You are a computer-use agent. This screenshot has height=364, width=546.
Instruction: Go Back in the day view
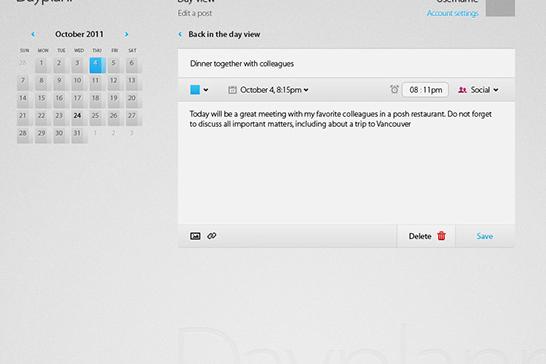coord(224,34)
